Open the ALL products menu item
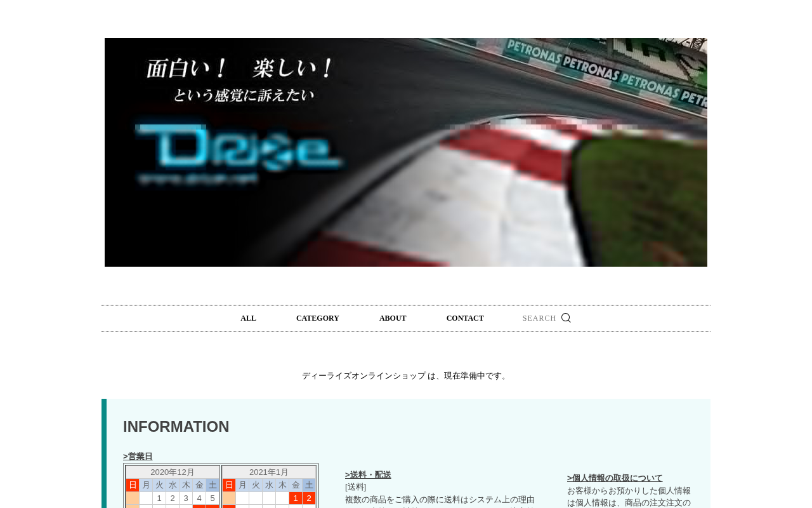Image resolution: width=812 pixels, height=508 pixels. click(x=248, y=318)
